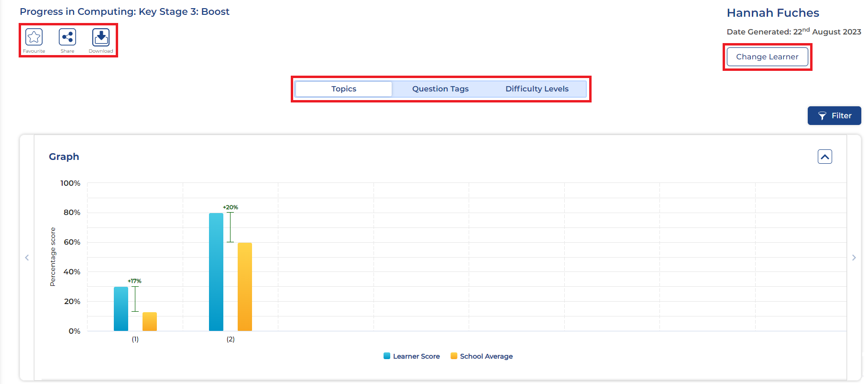
Task: Click the blue Learner Score legend swatch
Action: tap(387, 356)
